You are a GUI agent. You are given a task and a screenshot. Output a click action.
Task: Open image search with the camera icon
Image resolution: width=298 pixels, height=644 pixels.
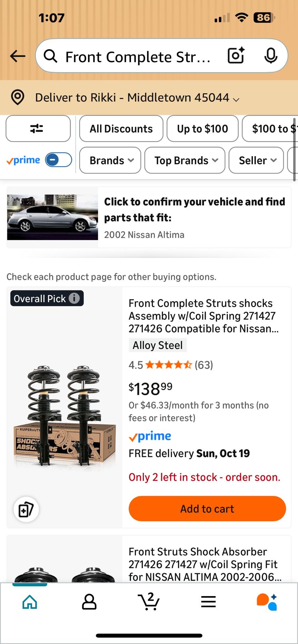pos(235,56)
